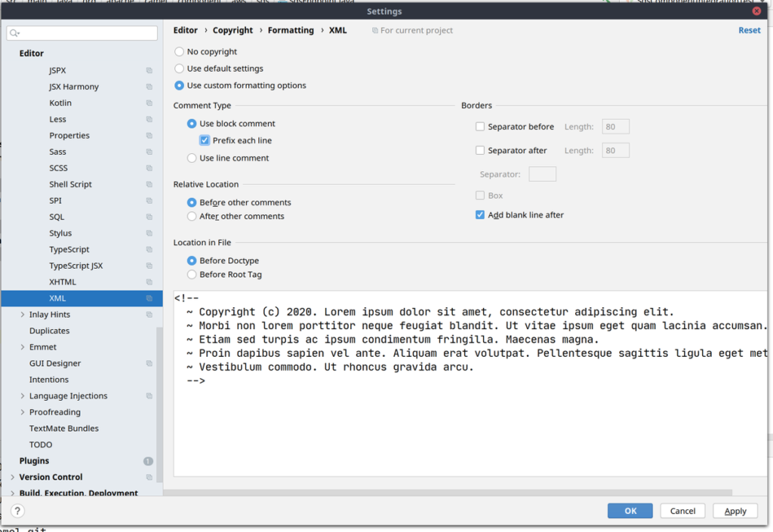The image size is (773, 532).
Task: Click the Reset link
Action: coord(750,30)
